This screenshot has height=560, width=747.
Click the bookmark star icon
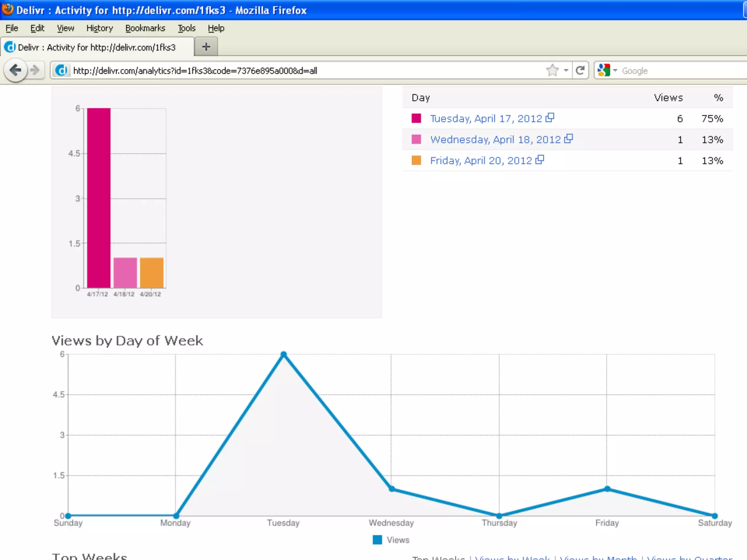553,70
